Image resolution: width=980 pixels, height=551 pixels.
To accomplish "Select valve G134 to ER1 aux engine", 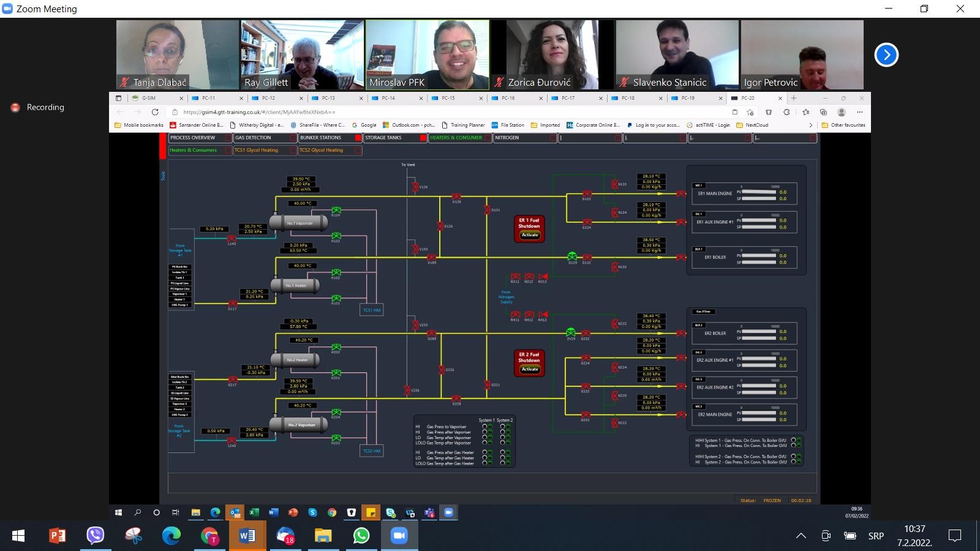I will pos(587,222).
